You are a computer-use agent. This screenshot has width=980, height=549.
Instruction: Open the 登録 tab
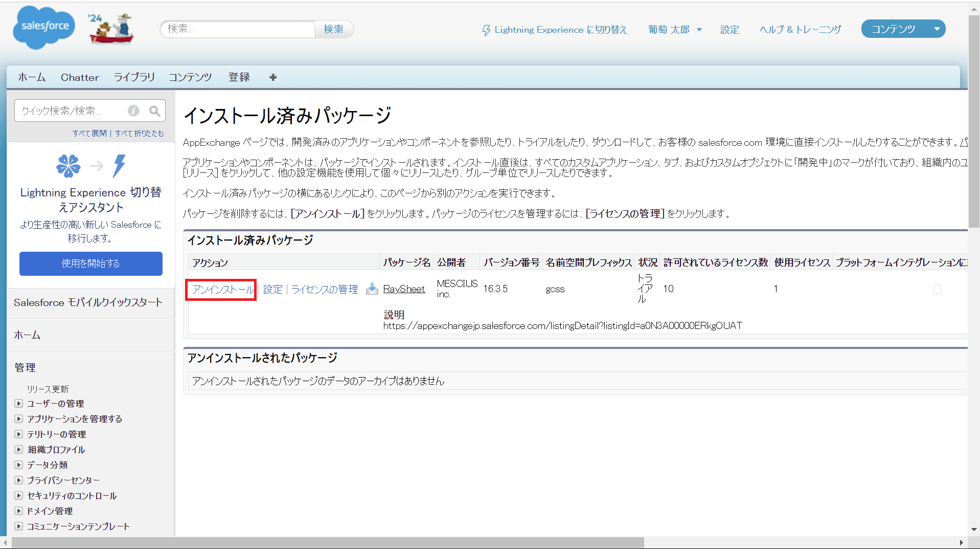pos(239,77)
